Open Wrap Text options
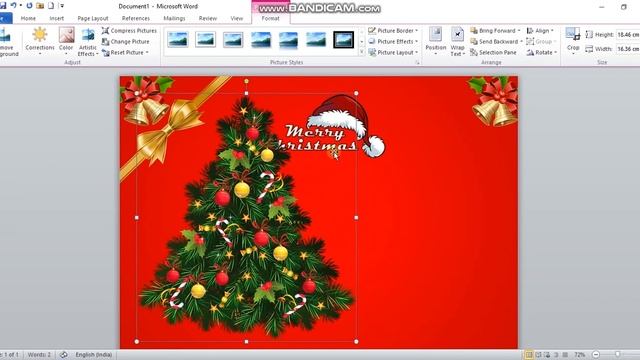640x360 pixels. click(x=458, y=41)
